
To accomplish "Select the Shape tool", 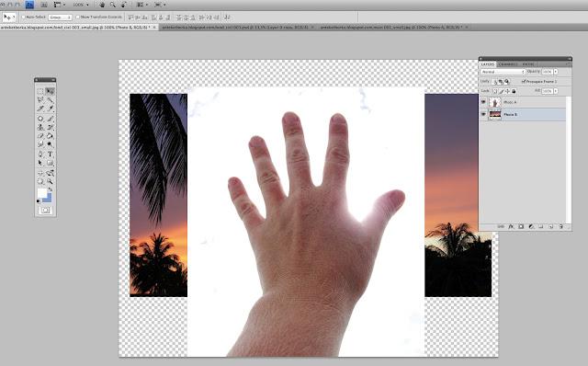I will (x=50, y=163).
